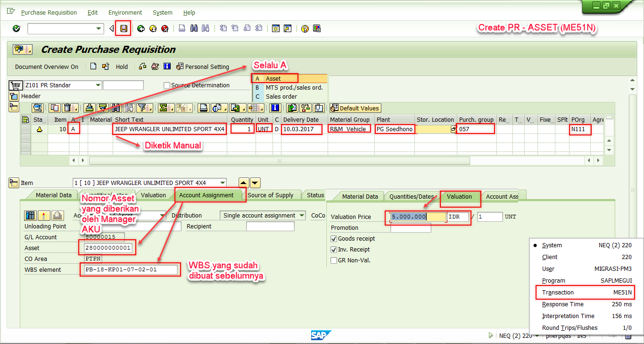Image resolution: width=644 pixels, height=344 pixels.
Task: Click the Valuation Price input field
Action: click(420, 216)
